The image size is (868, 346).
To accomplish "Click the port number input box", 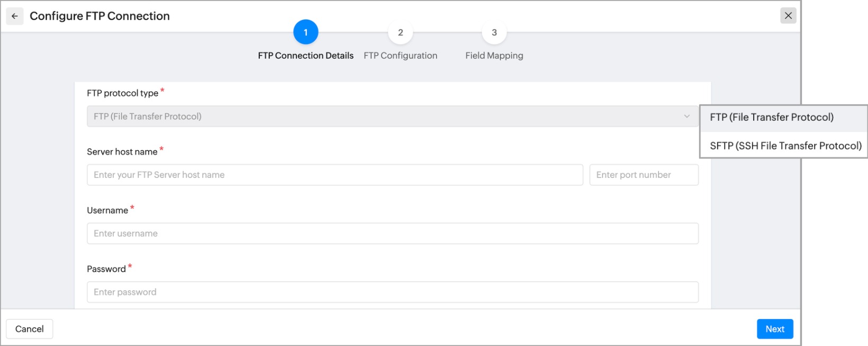I will pos(644,175).
